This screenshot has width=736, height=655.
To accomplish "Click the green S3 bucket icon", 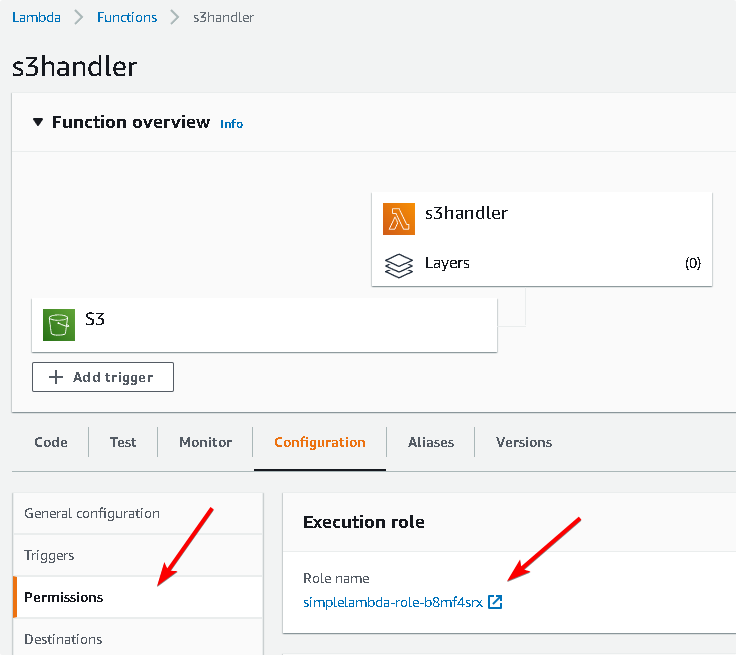I will [59, 324].
